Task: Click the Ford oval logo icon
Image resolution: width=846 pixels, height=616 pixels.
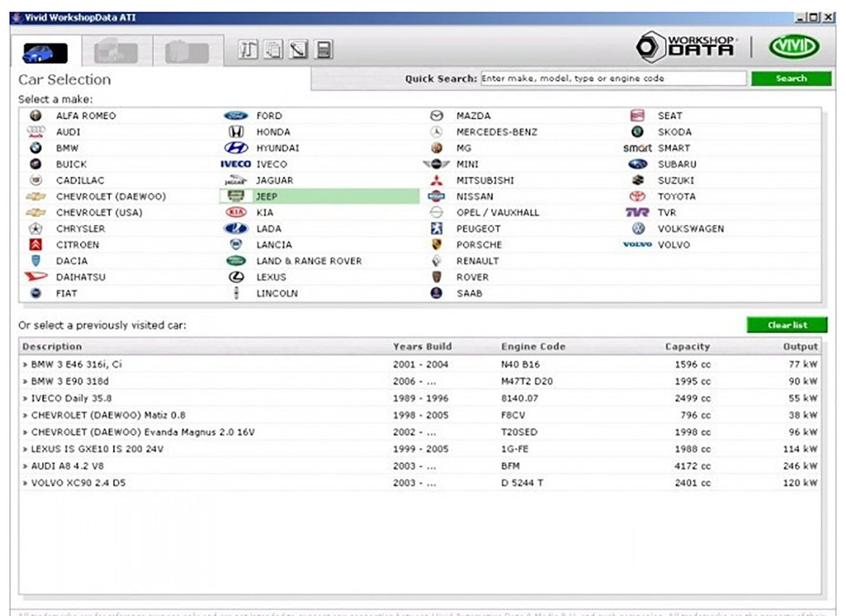Action: point(235,116)
